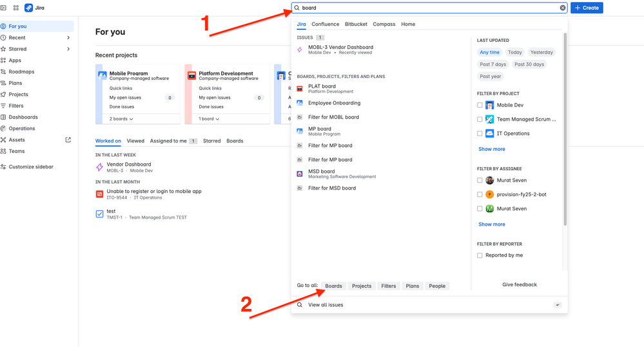Click Show more under Filter by project
The image size is (644, 347).
(x=492, y=149)
